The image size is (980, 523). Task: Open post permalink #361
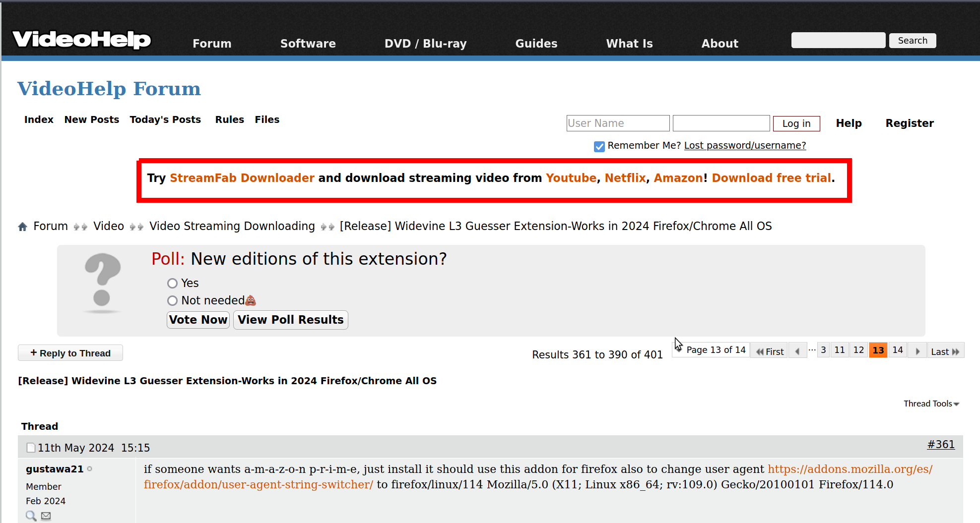pos(941,445)
